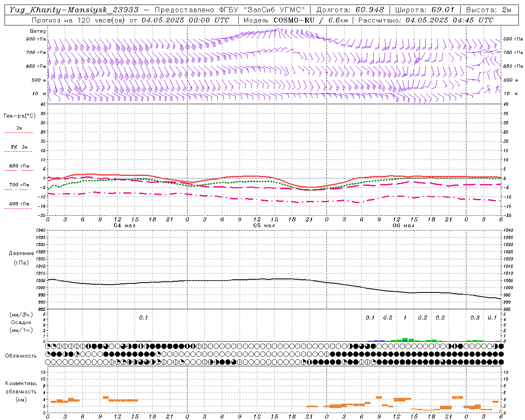This screenshot has width=525, height=420.
Task: Click the "Рассчитано: 04.05.2025 04:45 UTC" timestamp
Action: pos(426,20)
